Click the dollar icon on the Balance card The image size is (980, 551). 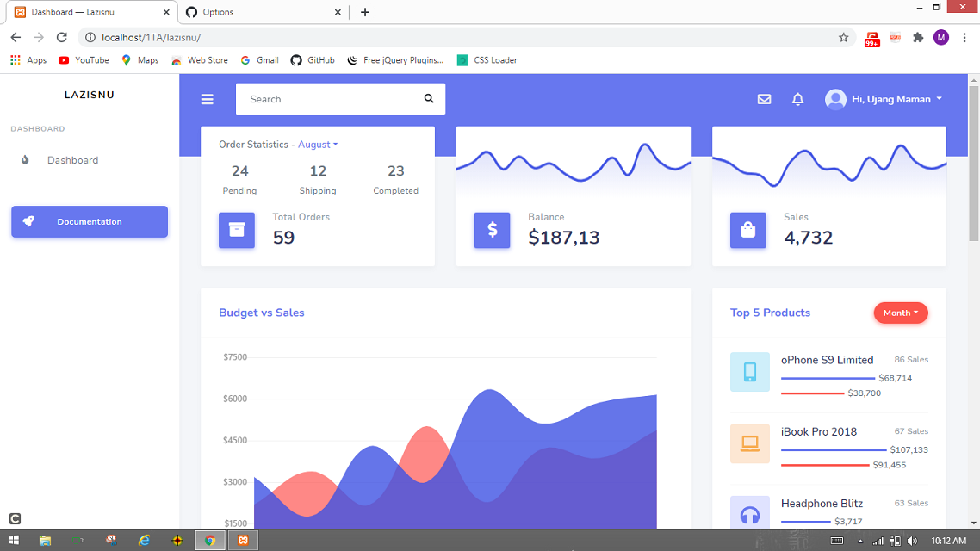pyautogui.click(x=492, y=230)
